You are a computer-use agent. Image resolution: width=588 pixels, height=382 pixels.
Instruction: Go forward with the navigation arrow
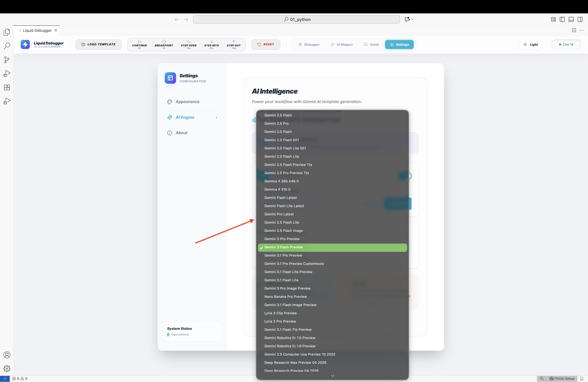point(186,19)
